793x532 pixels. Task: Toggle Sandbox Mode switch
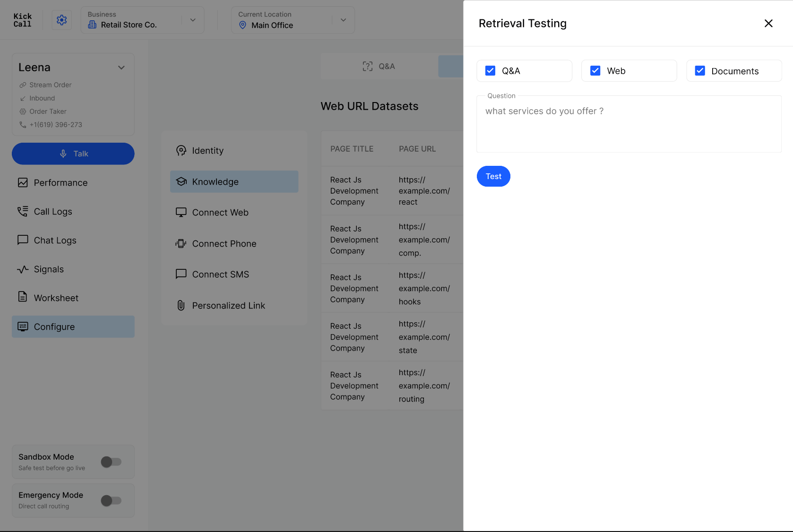tap(112, 462)
